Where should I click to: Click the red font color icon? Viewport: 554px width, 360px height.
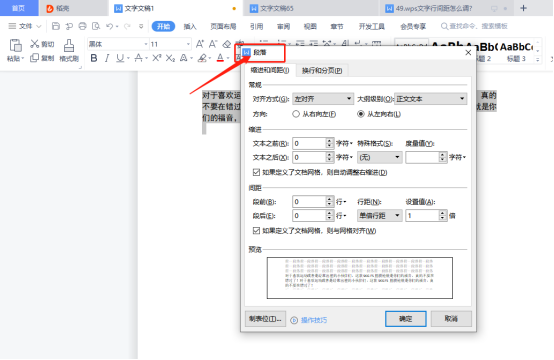point(220,58)
